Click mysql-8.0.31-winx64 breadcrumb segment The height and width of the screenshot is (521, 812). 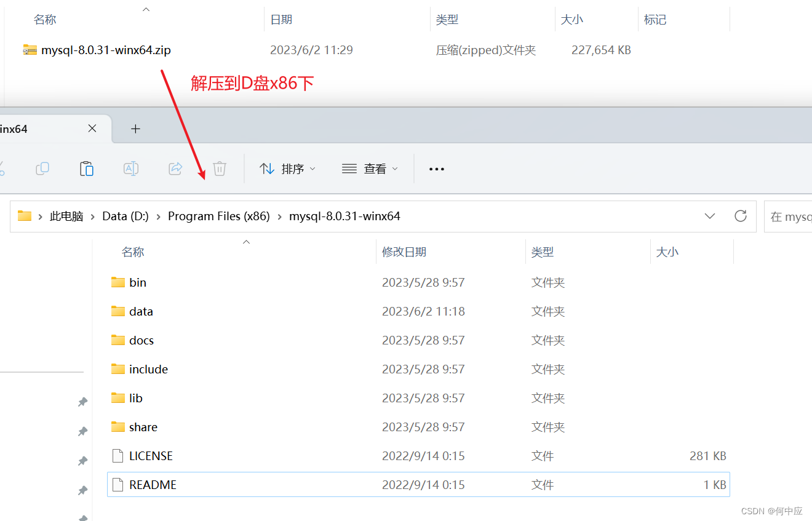click(x=344, y=217)
